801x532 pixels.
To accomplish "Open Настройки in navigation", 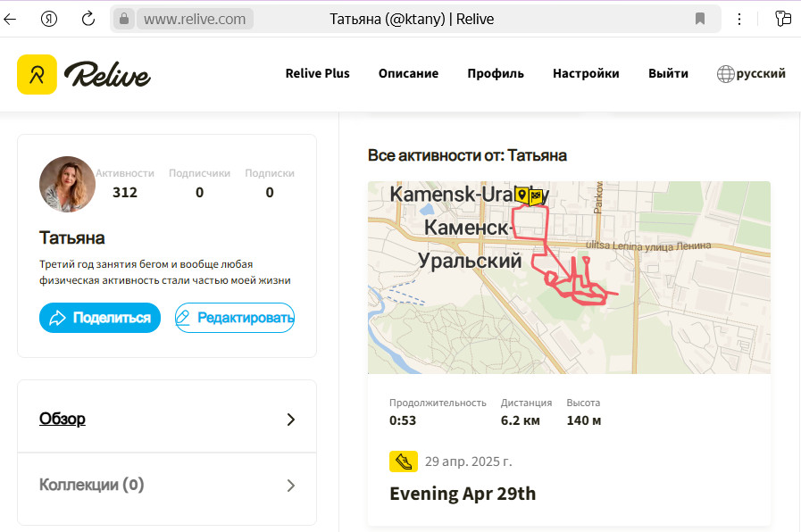I will (586, 73).
